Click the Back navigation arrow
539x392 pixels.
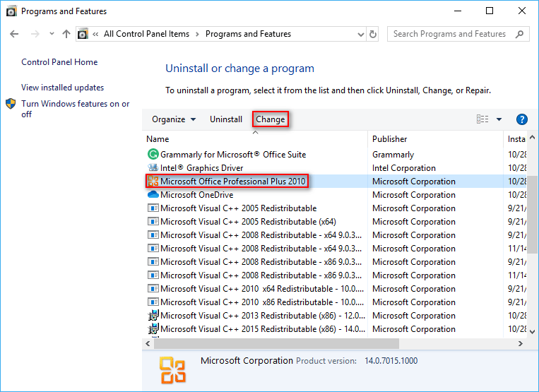click(x=14, y=34)
